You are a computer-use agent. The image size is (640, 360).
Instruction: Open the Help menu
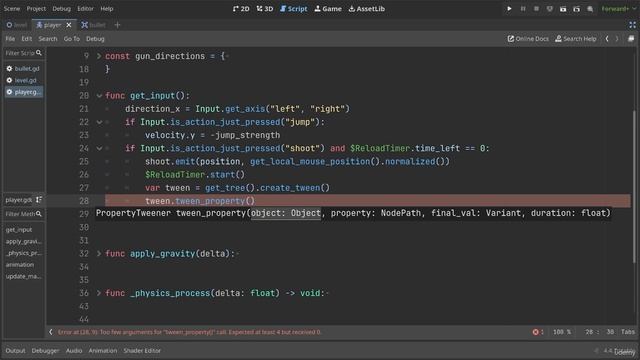click(x=107, y=9)
